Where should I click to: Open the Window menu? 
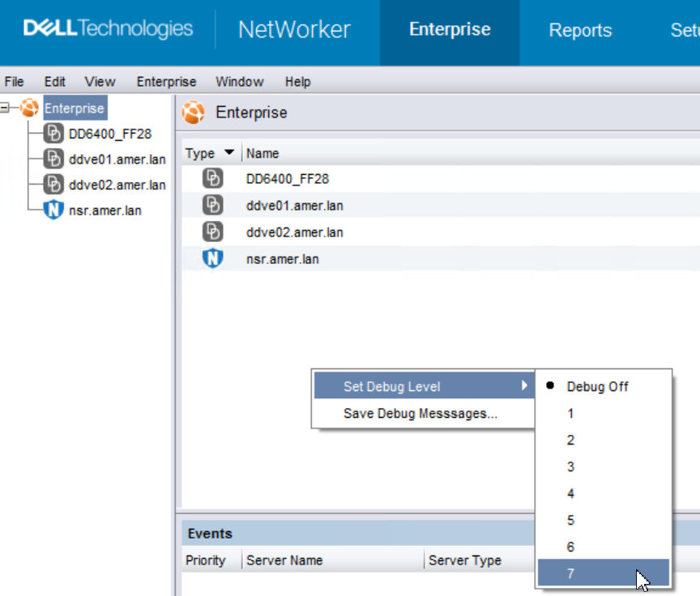click(x=239, y=81)
